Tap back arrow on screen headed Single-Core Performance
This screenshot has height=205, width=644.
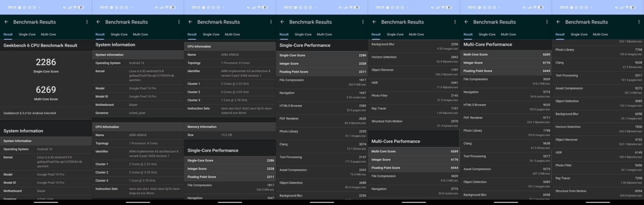[x=282, y=22]
